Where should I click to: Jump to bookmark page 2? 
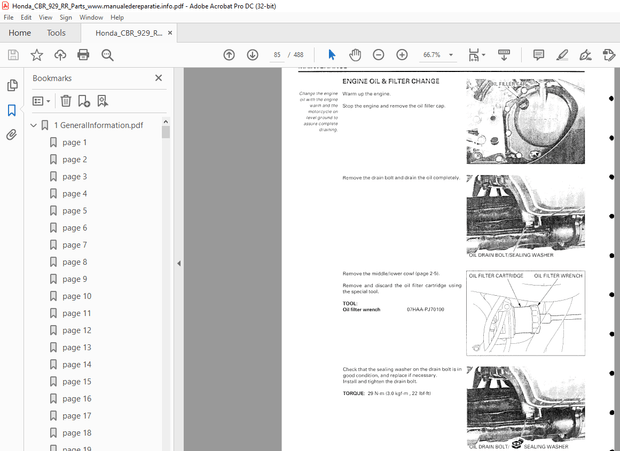pyautogui.click(x=74, y=160)
